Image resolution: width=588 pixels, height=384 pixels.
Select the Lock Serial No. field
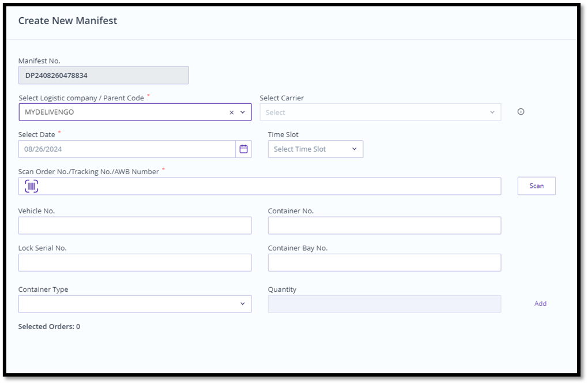tap(135, 262)
